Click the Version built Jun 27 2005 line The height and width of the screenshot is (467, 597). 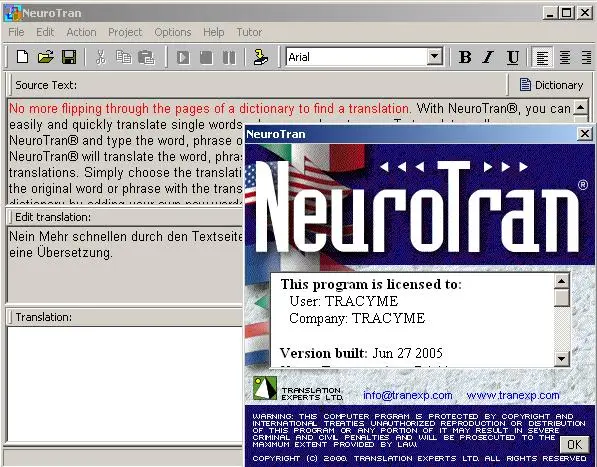[x=361, y=353]
